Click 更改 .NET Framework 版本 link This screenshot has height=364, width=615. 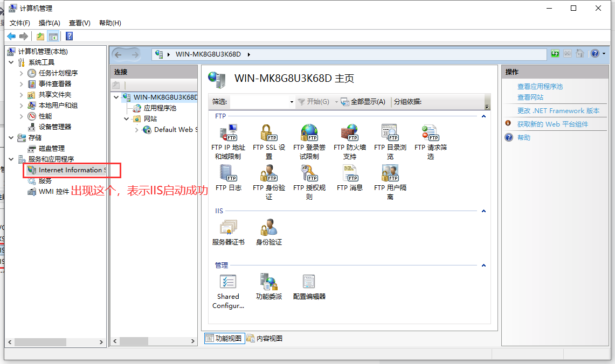tap(558, 111)
